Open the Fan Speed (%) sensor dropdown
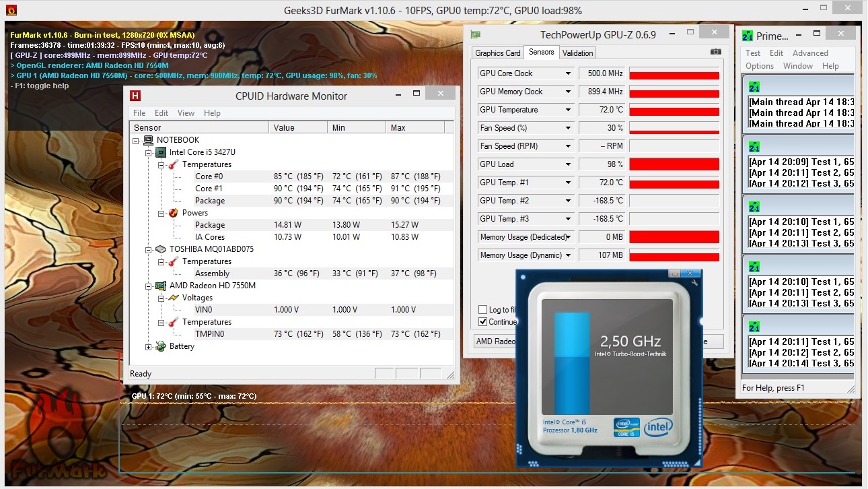The width and height of the screenshot is (868, 489). [568, 128]
